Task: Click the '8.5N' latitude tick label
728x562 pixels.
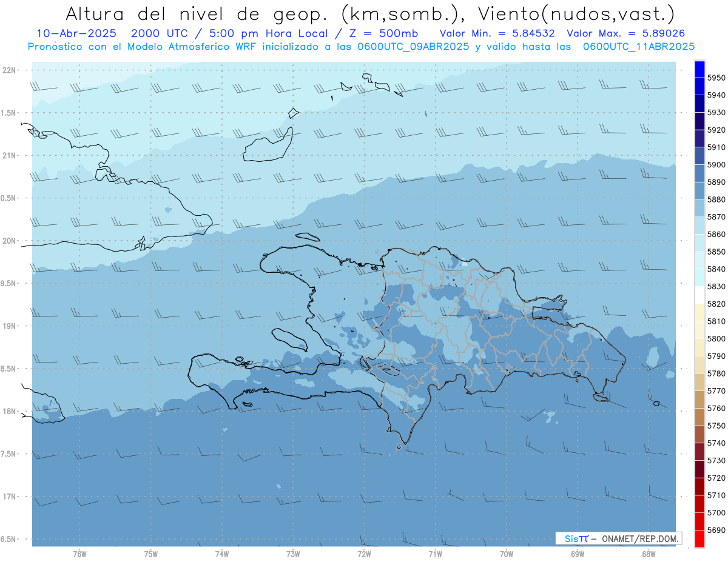Action: (x=8, y=369)
